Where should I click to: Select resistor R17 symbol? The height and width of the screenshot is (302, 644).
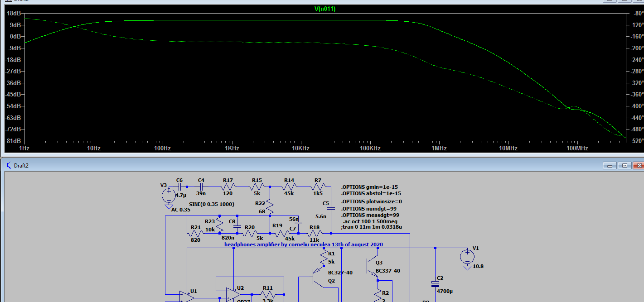pyautogui.click(x=228, y=186)
